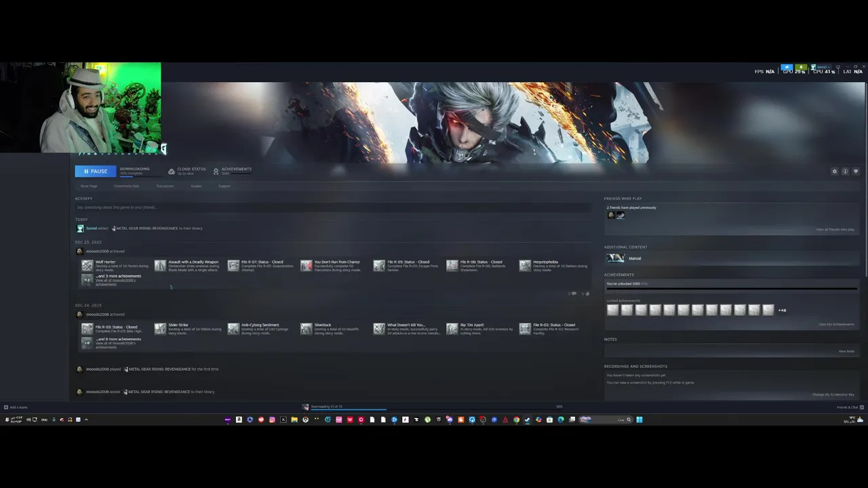Click the comment icon on Dec 25 post

click(x=574, y=293)
